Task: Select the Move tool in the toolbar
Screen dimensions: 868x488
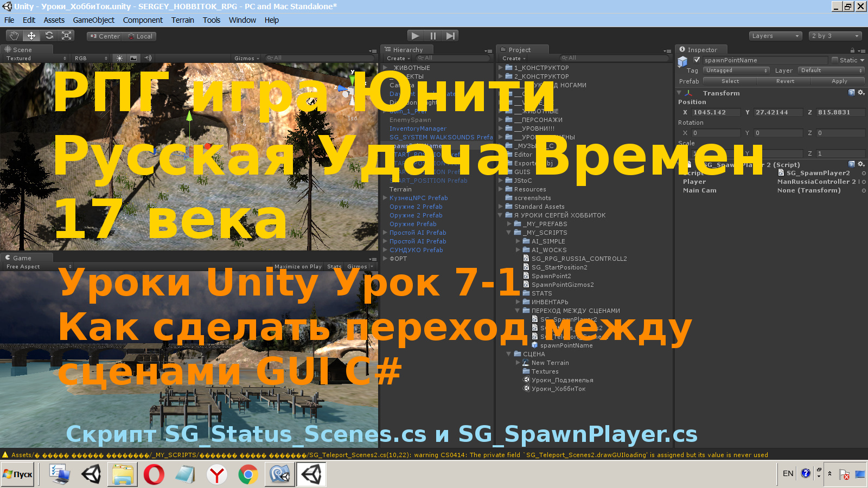Action: click(31, 36)
